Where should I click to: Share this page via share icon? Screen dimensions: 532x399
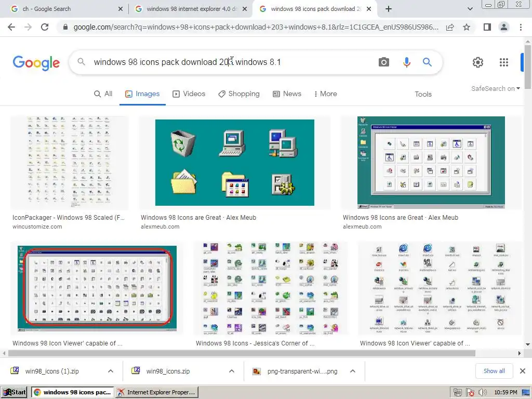pos(450,27)
